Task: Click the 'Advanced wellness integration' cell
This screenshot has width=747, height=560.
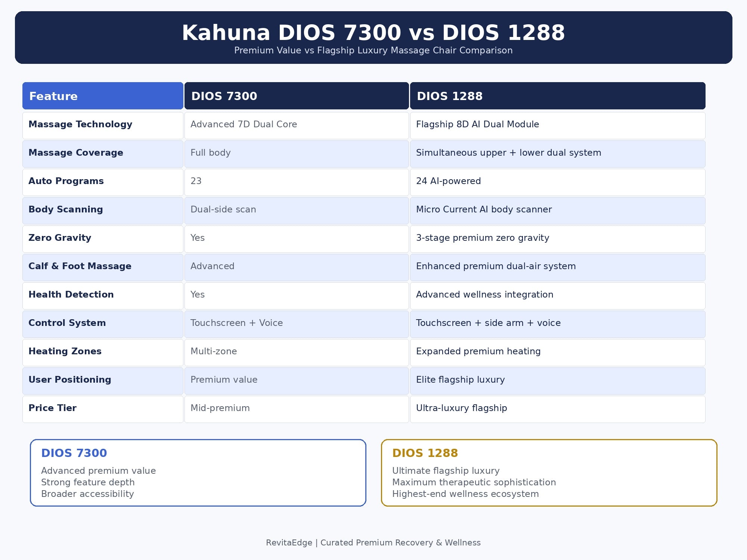Action: point(558,296)
